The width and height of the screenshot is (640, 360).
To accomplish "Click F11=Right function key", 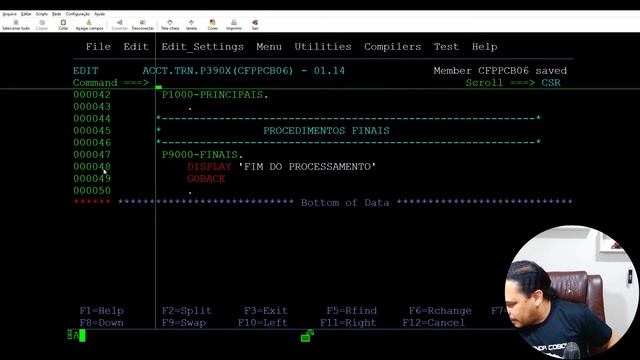I will point(348,323).
